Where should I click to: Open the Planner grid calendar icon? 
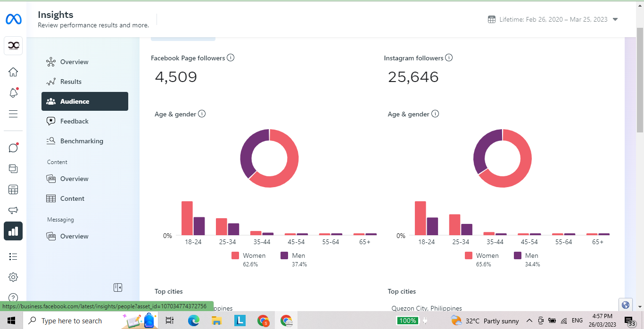pyautogui.click(x=13, y=189)
